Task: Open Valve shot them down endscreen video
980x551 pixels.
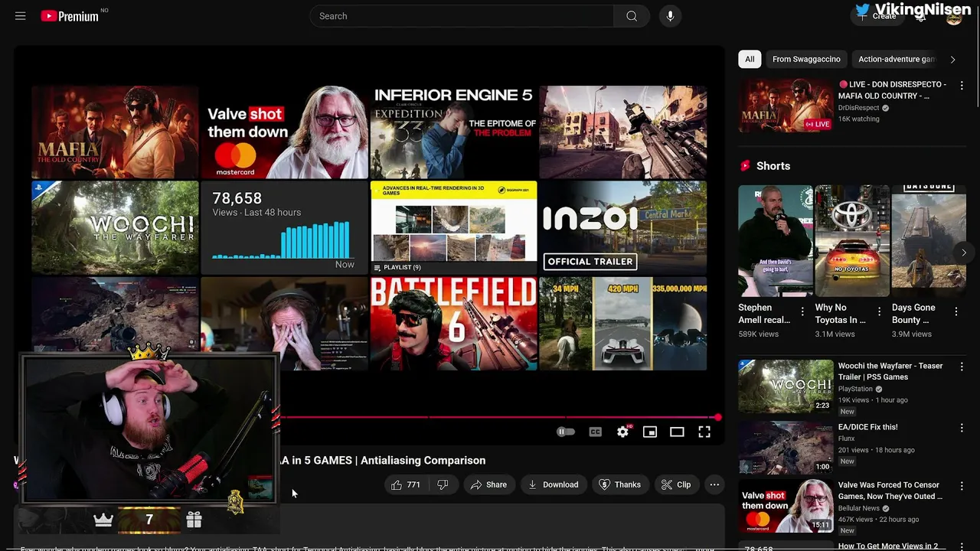Action: 284,132
